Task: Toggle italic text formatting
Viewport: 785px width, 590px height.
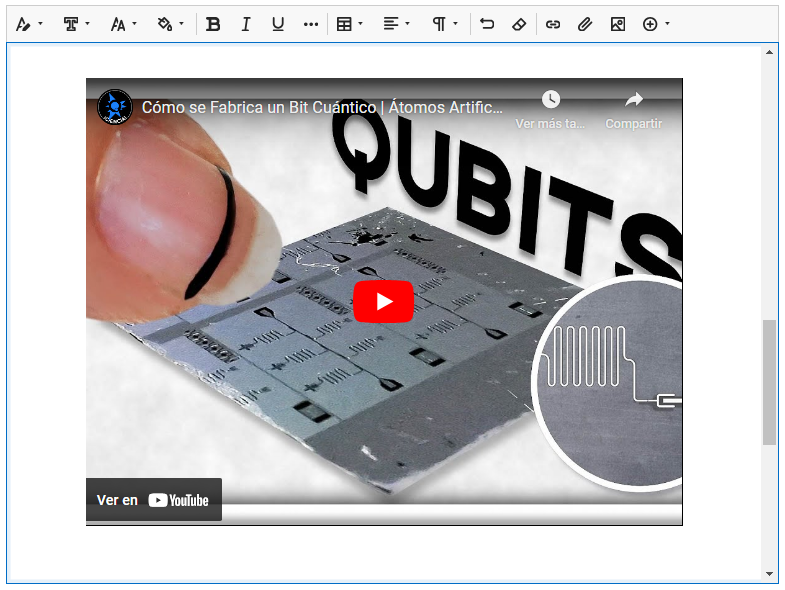Action: (x=246, y=24)
